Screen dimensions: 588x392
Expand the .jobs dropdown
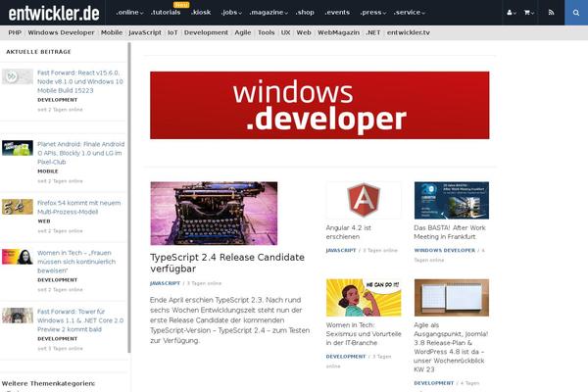click(x=231, y=13)
